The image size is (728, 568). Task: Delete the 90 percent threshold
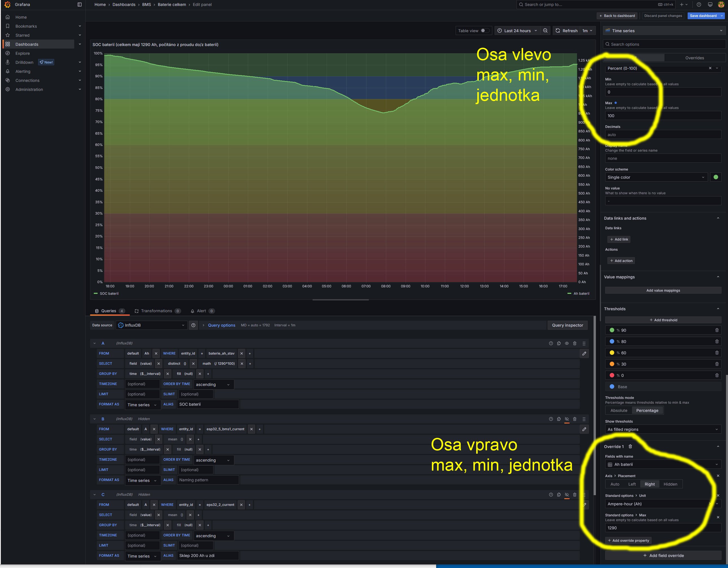click(x=717, y=330)
